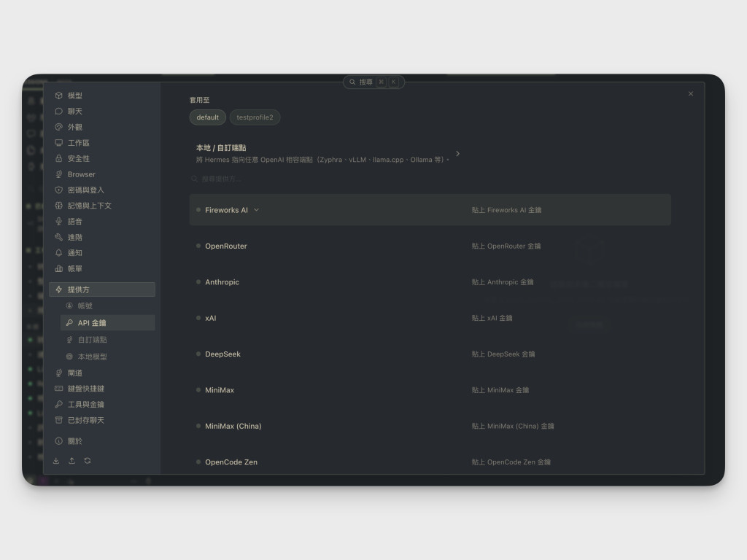Click the xAI provider name
Image resolution: width=747 pixels, height=560 pixels.
tap(211, 318)
